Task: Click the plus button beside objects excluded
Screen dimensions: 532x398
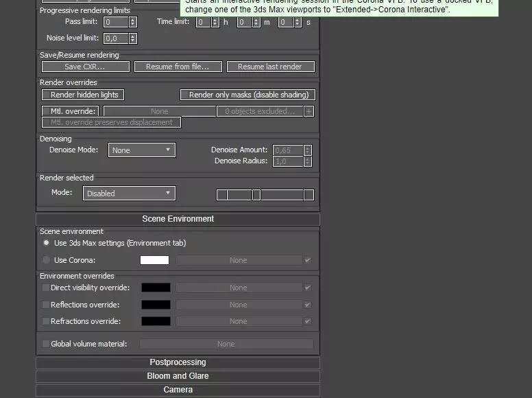Action: 309,111
